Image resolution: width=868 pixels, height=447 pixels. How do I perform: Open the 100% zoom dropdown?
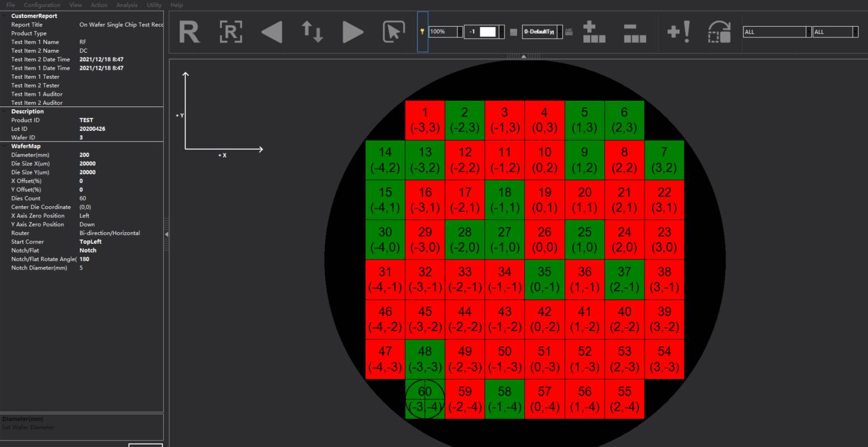460,32
